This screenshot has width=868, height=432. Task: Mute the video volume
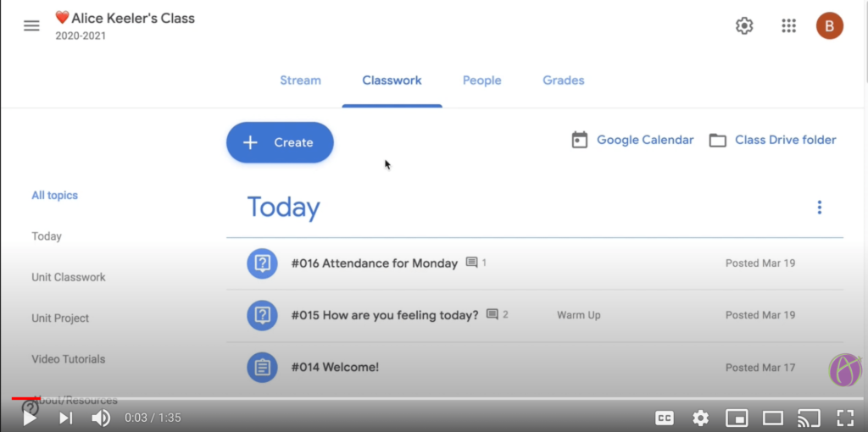coord(101,418)
